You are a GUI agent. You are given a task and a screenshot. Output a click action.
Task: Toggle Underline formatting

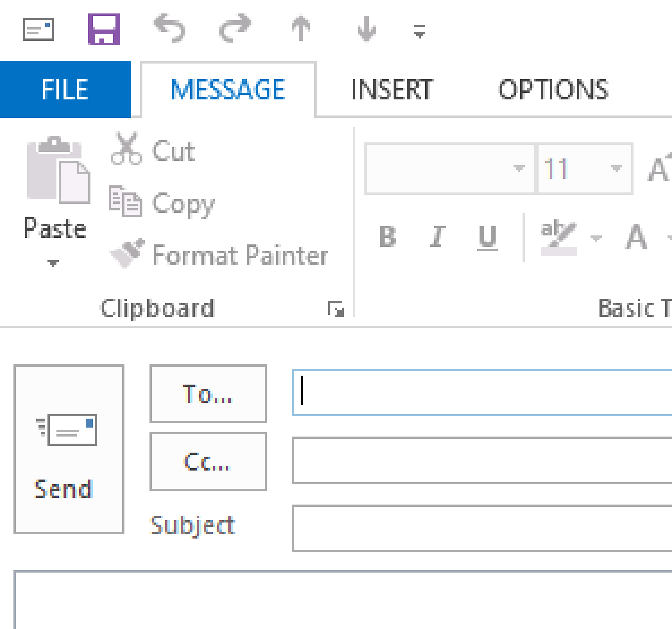[x=487, y=237]
